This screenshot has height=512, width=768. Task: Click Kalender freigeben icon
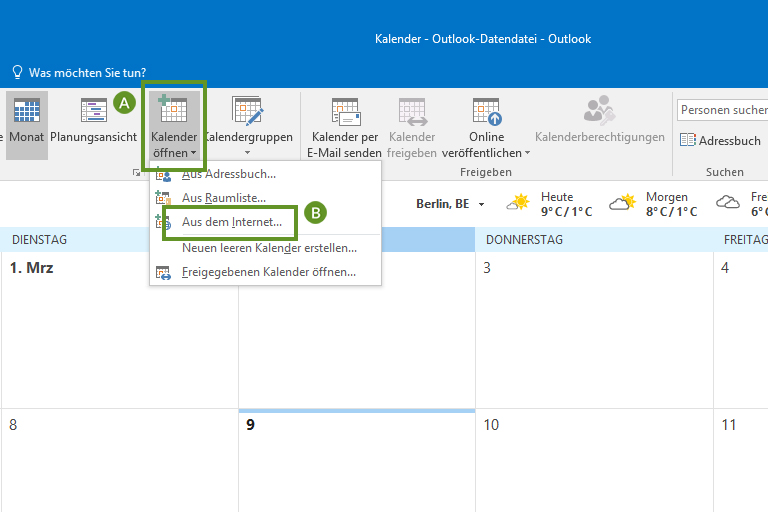click(412, 112)
